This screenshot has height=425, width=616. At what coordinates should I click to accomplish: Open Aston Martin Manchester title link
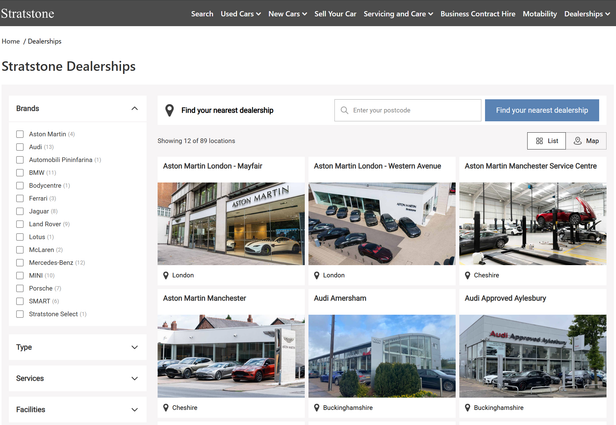click(204, 298)
